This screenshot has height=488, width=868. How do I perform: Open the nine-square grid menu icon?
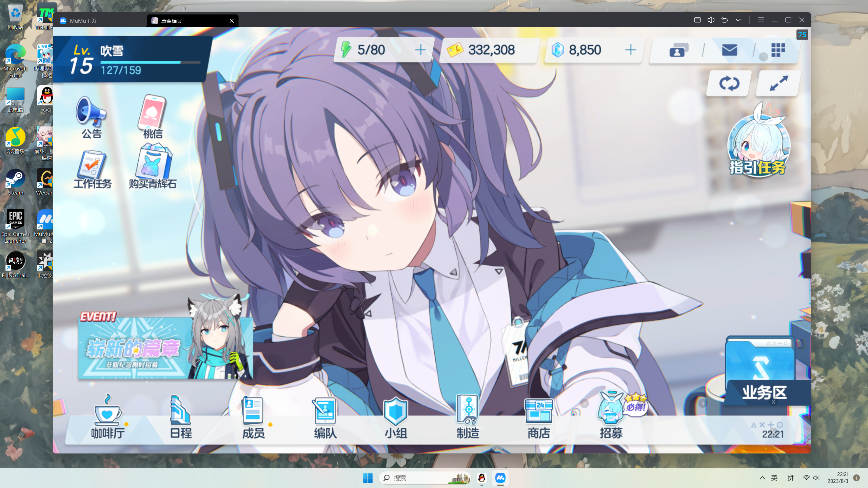[x=778, y=50]
